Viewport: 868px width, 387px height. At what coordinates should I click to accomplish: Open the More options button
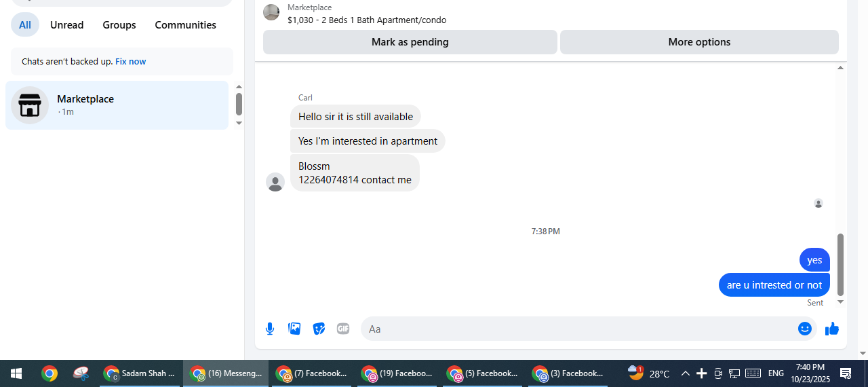tap(699, 42)
